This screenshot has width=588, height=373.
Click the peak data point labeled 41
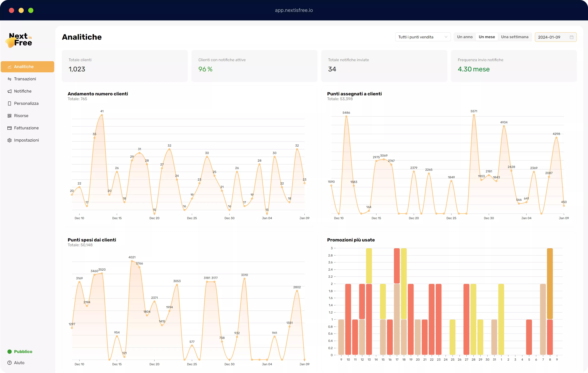pos(102,115)
